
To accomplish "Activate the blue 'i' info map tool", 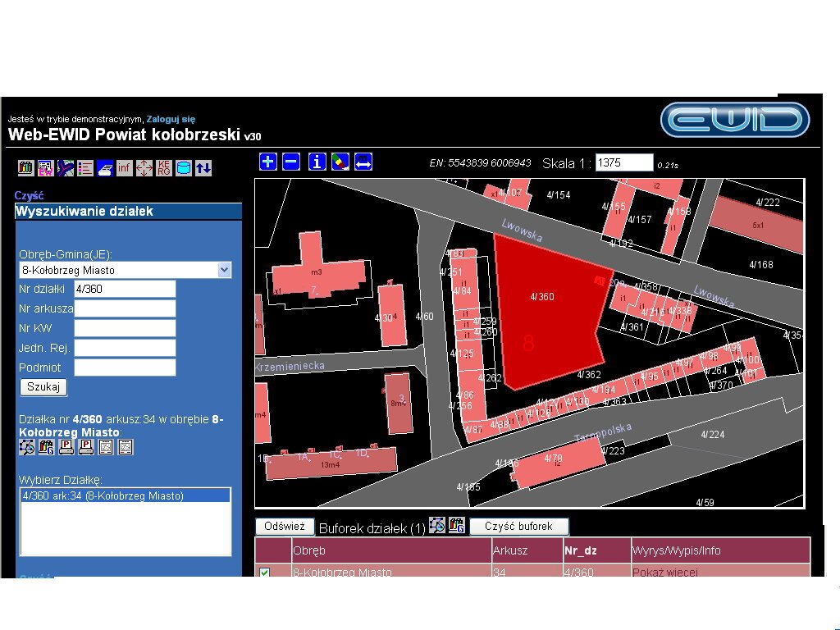I will pyautogui.click(x=317, y=162).
